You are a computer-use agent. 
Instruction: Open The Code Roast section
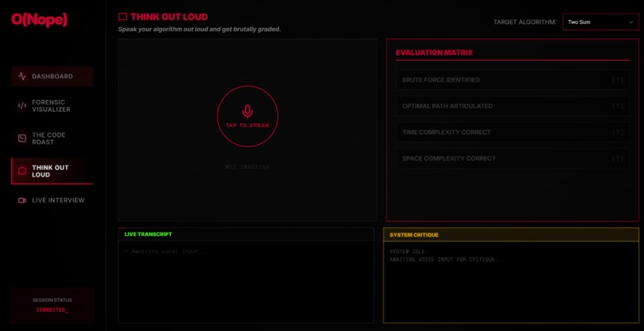pos(52,138)
